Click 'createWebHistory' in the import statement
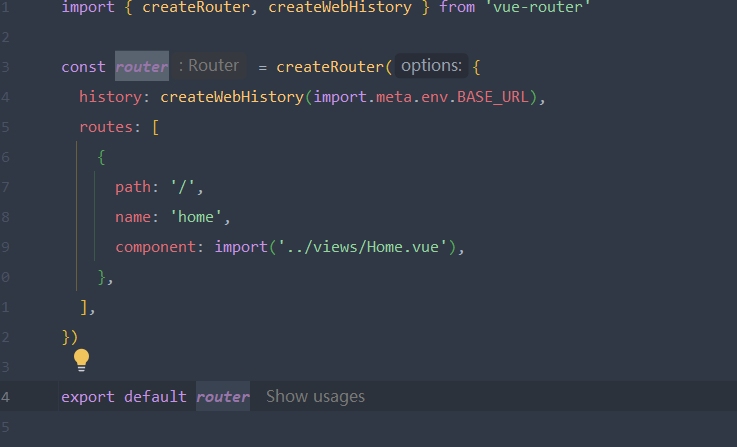The image size is (737, 447). [x=340, y=7]
